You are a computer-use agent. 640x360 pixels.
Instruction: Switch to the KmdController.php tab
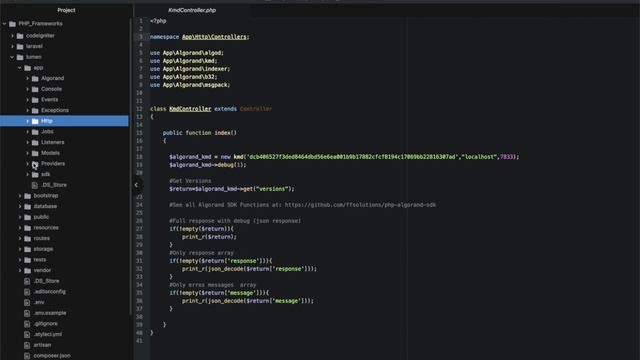pos(192,10)
